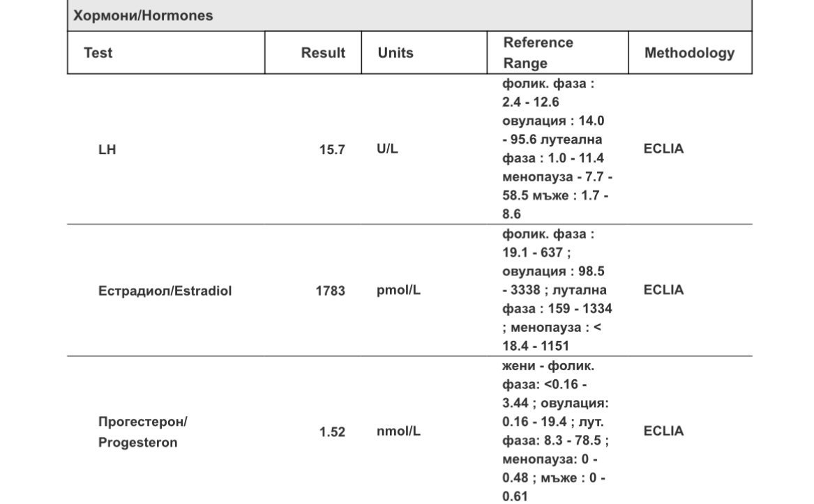Image resolution: width=814 pixels, height=504 pixels.
Task: Click the Estradiol reference range text
Action: (557, 290)
